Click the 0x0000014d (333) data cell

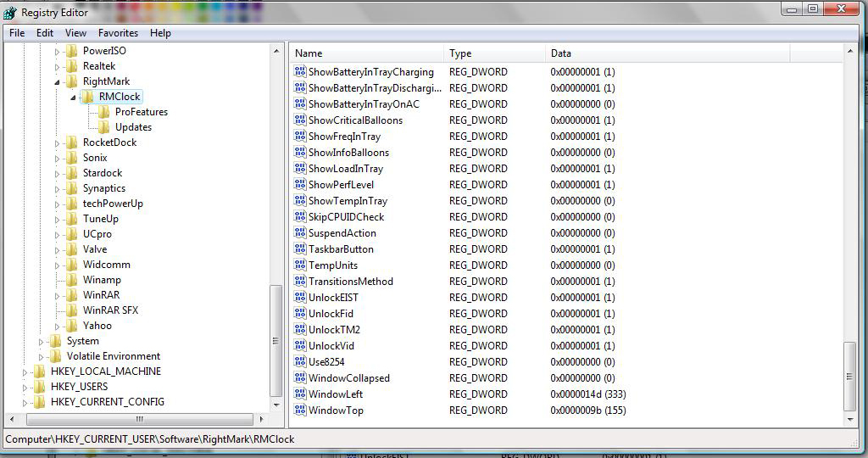pyautogui.click(x=588, y=394)
